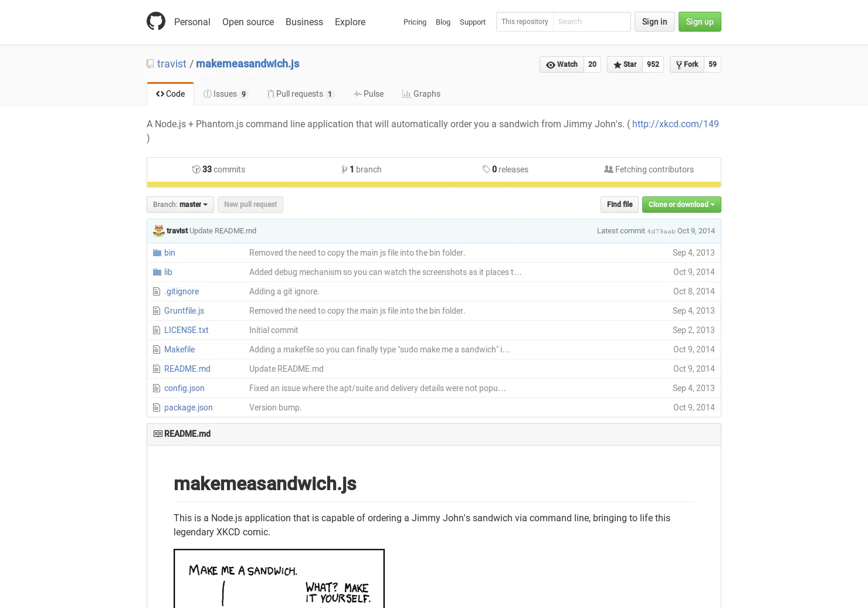Viewport: 868px width, 608px height.
Task: Click the contributors people icon
Action: 609,169
